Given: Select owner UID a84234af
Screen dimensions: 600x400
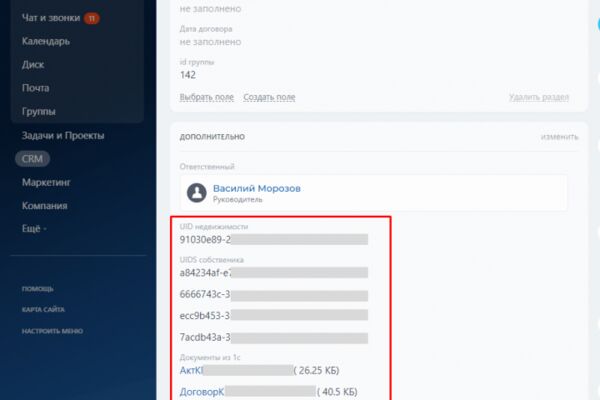Looking at the screenshot, I should tap(274, 273).
